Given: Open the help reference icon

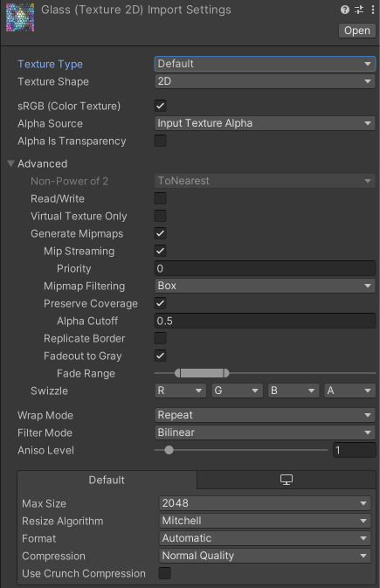Looking at the screenshot, I should pos(345,10).
